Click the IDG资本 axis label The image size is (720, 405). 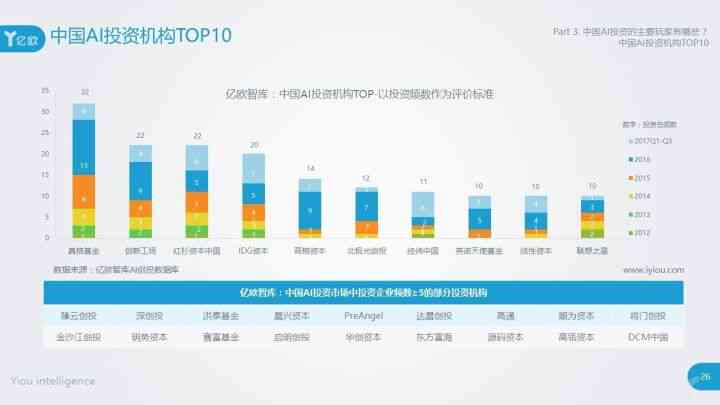[253, 251]
